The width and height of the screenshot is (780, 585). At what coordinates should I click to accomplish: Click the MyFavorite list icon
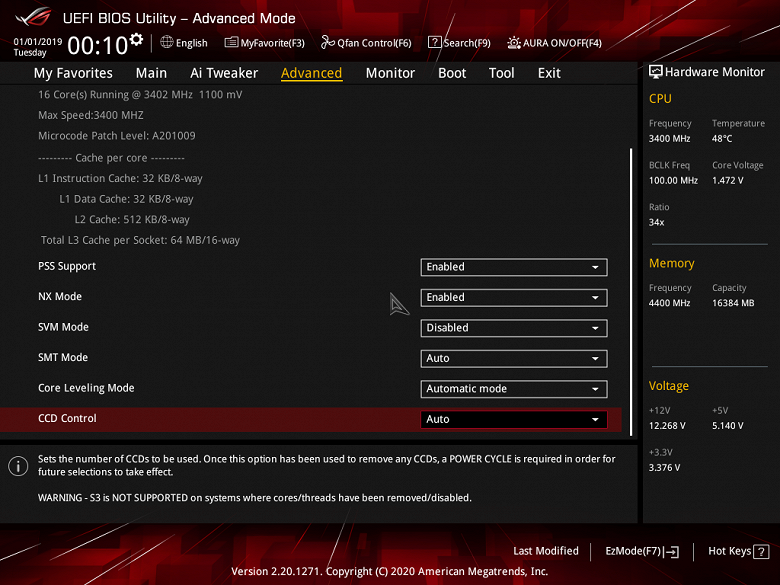point(231,42)
